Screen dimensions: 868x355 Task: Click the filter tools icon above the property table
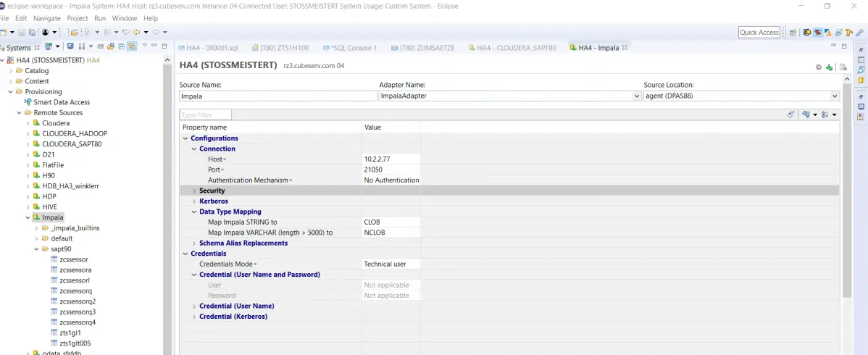pyautogui.click(x=806, y=114)
